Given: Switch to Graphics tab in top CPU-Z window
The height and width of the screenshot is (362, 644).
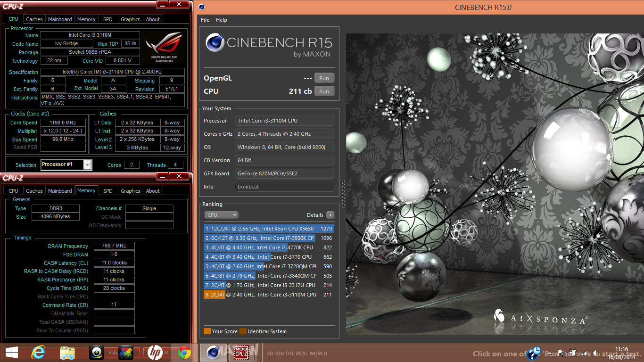Looking at the screenshot, I should pos(131,19).
